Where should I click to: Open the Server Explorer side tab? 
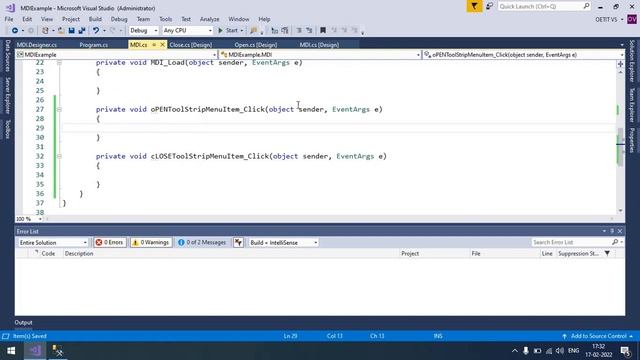pyautogui.click(x=7, y=96)
